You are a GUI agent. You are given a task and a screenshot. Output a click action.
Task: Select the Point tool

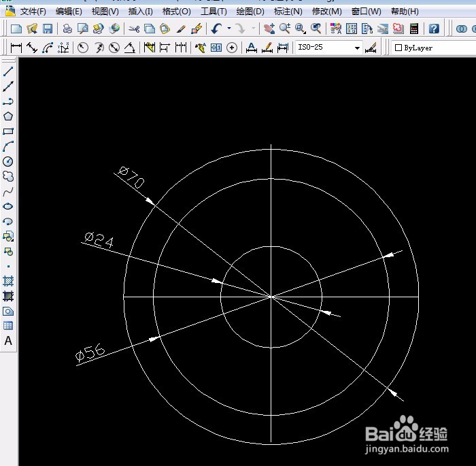[8, 266]
